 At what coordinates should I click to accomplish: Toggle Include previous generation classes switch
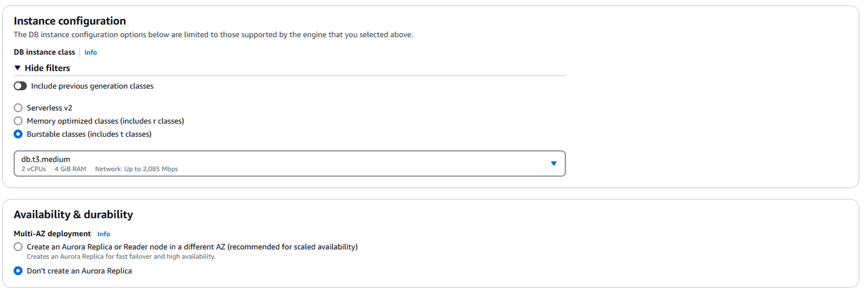point(20,86)
